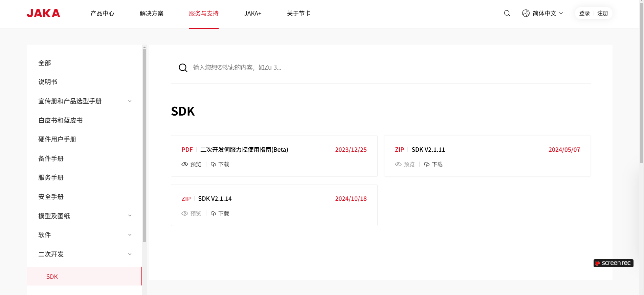The image size is (644, 295).
Task: Click the 登录 login button
Action: (584, 13)
